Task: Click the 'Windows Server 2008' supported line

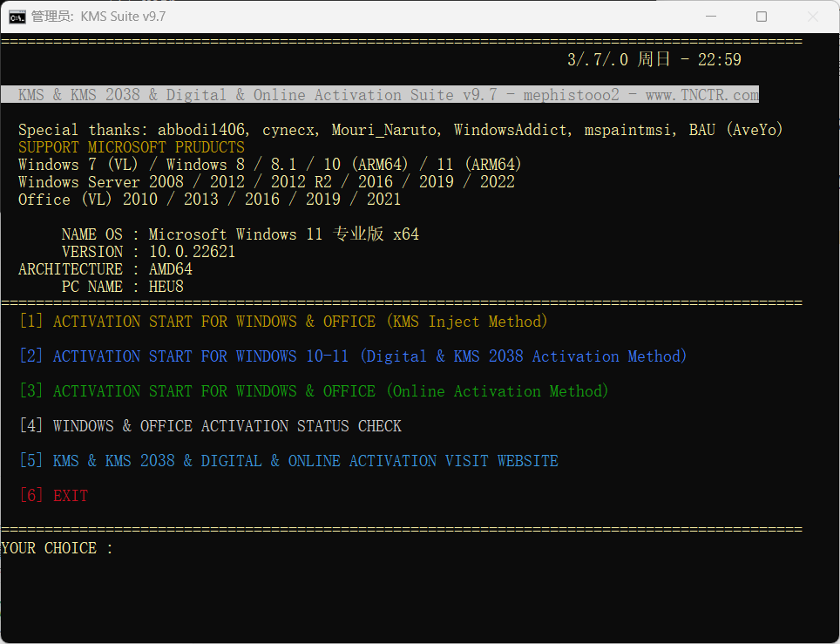Action: [267, 182]
